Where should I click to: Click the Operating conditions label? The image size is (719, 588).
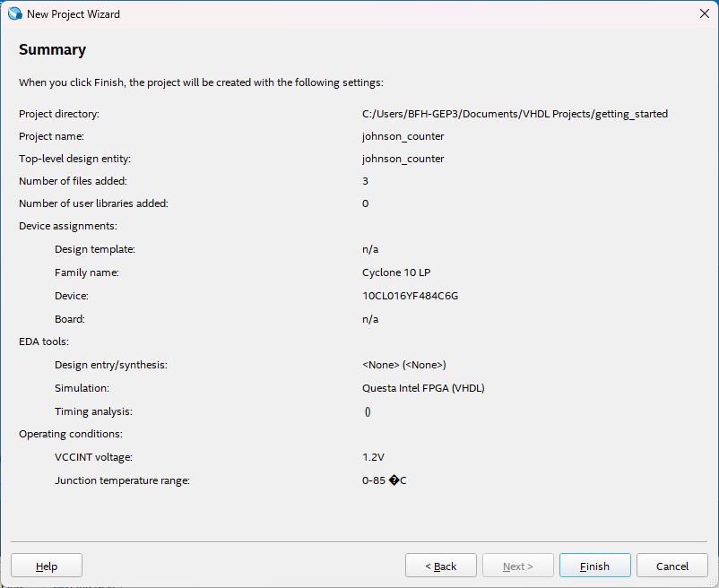coord(71,434)
